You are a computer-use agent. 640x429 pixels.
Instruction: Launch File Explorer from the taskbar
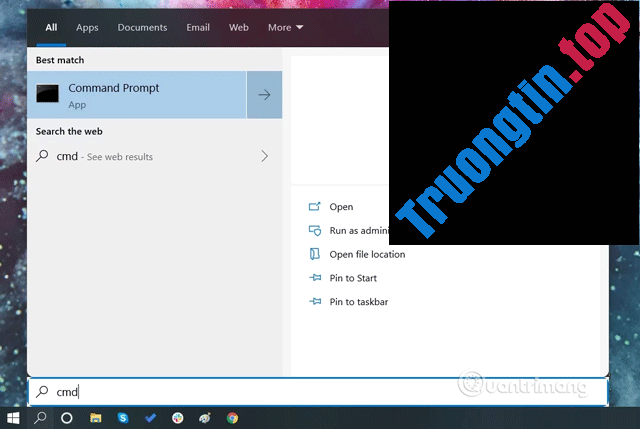pyautogui.click(x=96, y=418)
